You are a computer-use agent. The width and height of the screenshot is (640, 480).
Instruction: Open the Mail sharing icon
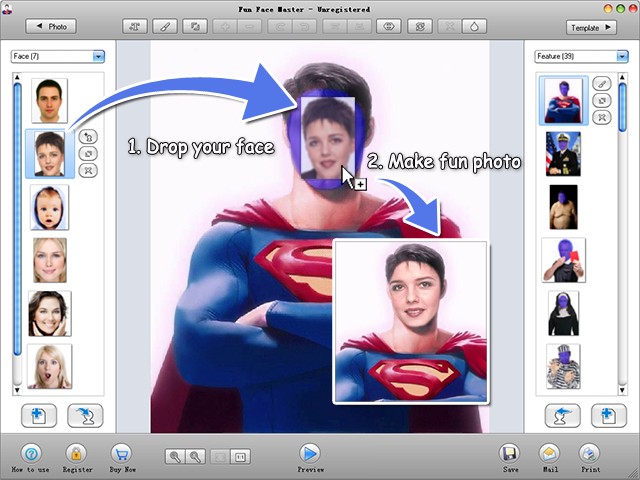click(x=549, y=453)
